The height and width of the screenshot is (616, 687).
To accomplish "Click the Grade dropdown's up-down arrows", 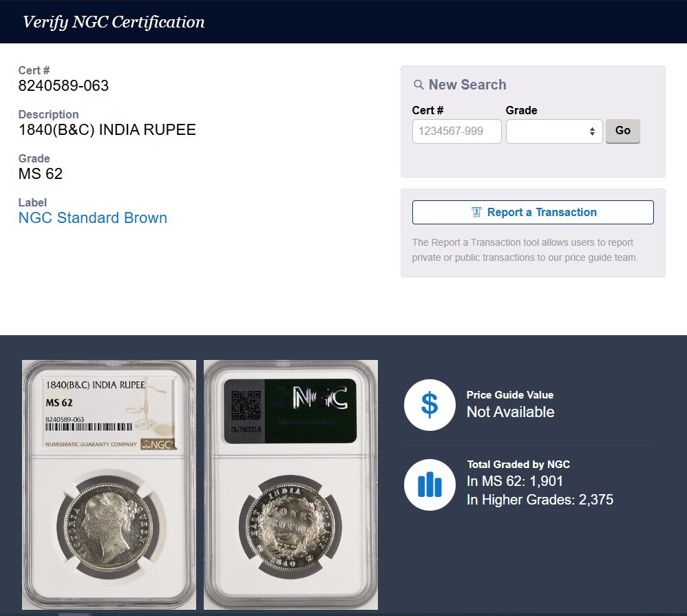I will 592,131.
